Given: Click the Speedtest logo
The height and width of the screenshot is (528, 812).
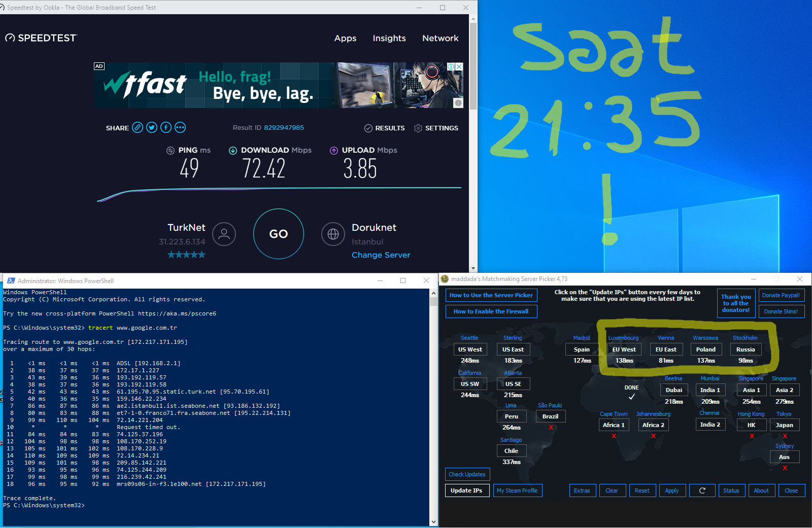Looking at the screenshot, I should pos(41,38).
